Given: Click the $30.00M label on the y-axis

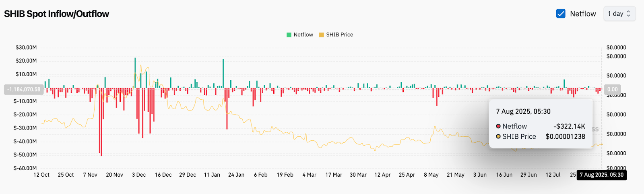Looking at the screenshot, I should click(x=26, y=48).
